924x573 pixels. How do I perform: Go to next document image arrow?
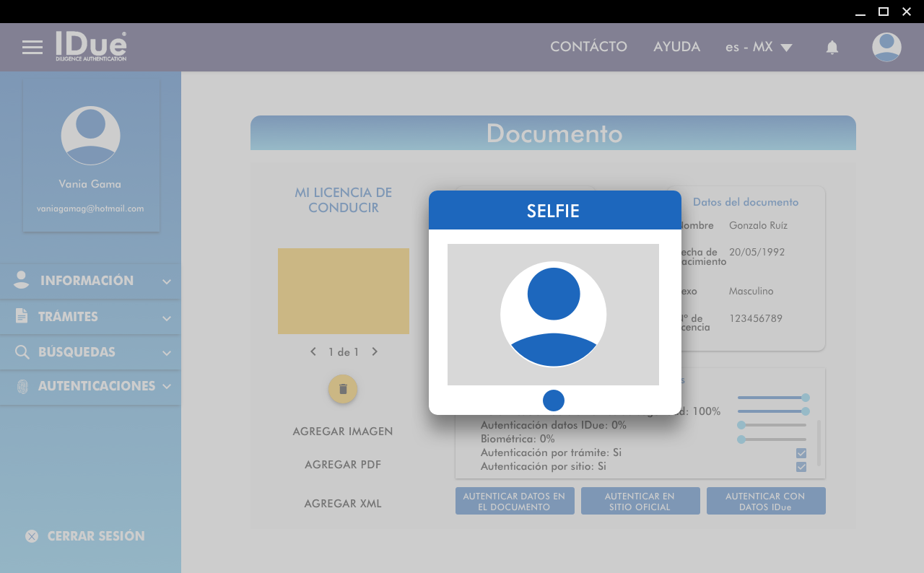[375, 352]
